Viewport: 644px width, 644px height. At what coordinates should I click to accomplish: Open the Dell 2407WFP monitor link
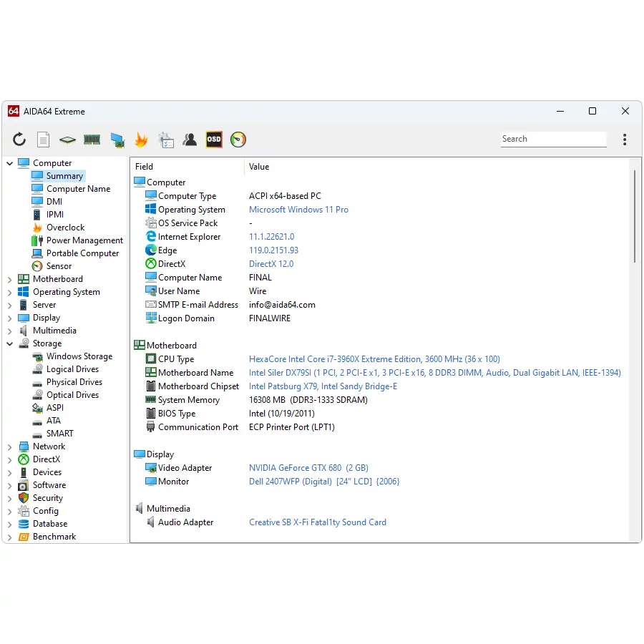pyautogui.click(x=324, y=482)
